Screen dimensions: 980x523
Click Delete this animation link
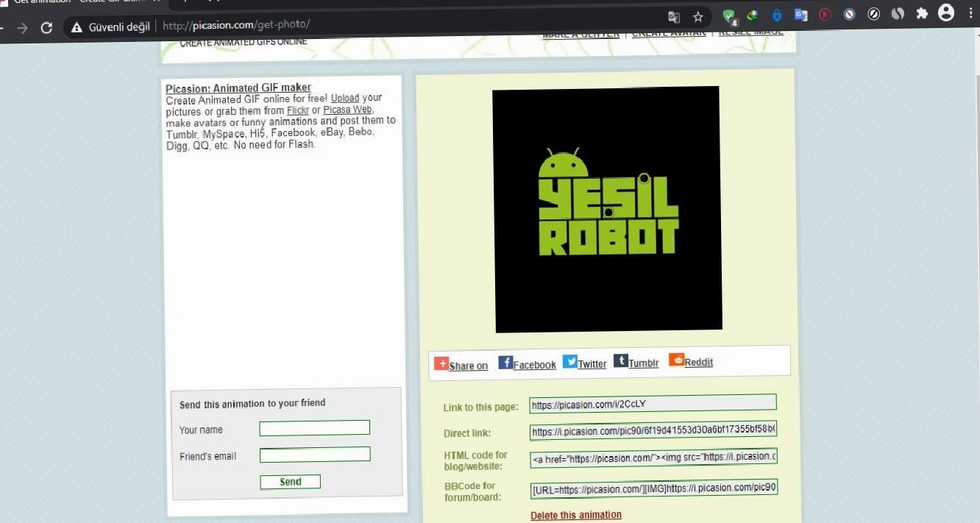(x=576, y=515)
